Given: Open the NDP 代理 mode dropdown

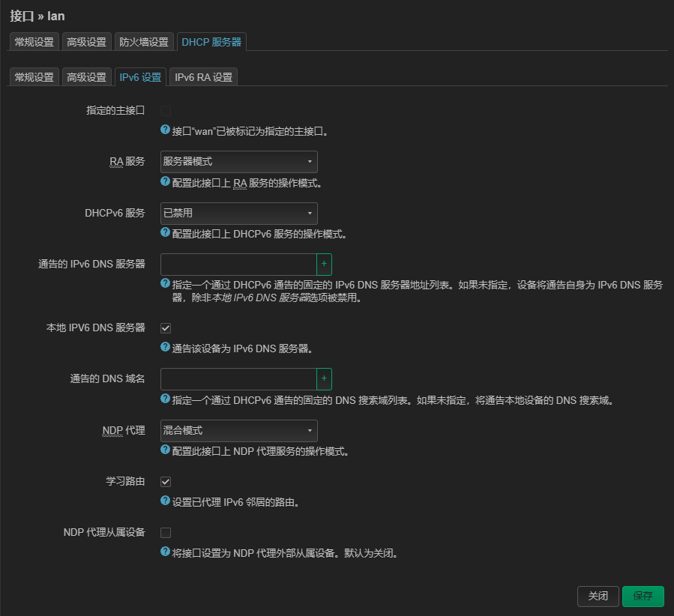Looking at the screenshot, I should point(238,431).
